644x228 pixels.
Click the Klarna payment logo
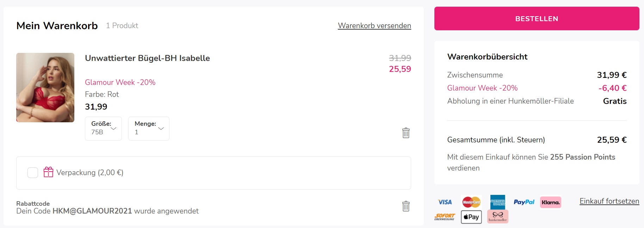[550, 202]
